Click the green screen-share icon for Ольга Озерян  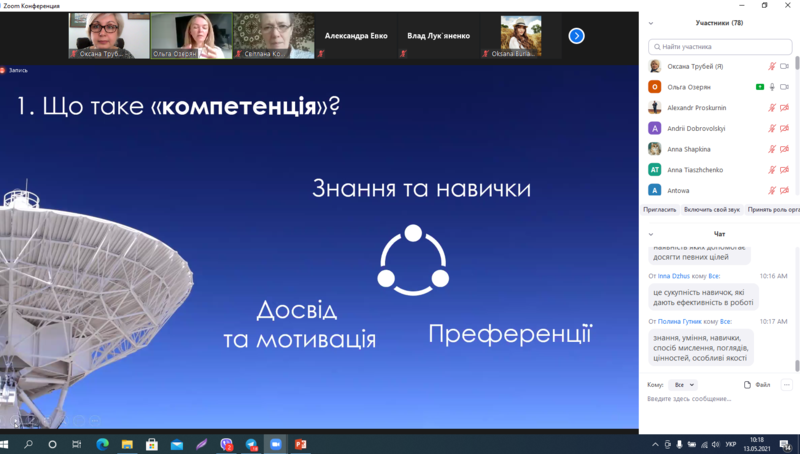[760, 87]
